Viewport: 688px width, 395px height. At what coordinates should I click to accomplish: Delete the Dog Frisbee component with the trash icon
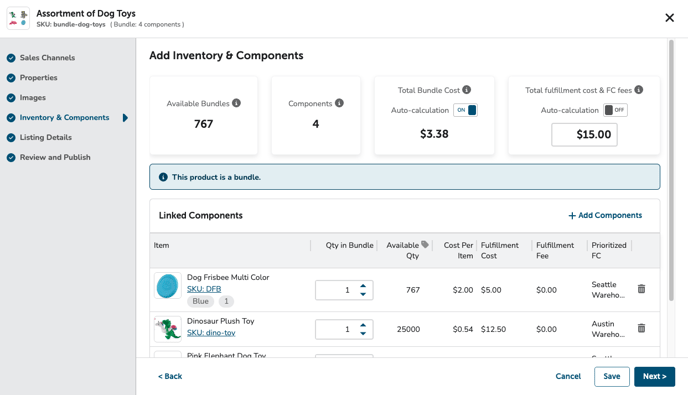pos(641,289)
